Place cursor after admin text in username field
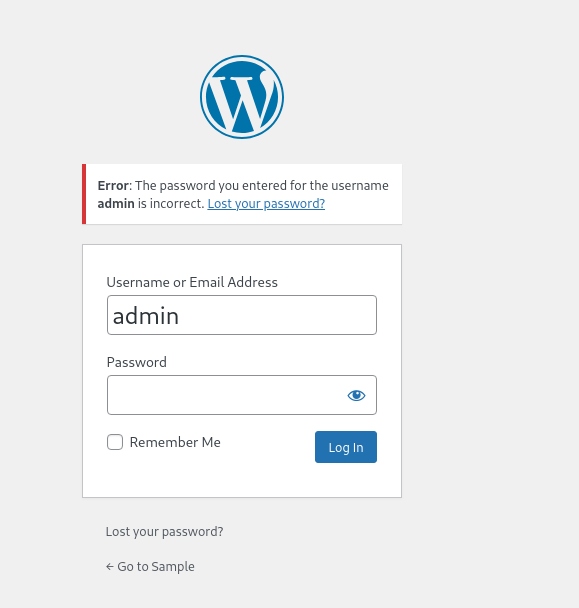The width and height of the screenshot is (579, 608). (181, 316)
